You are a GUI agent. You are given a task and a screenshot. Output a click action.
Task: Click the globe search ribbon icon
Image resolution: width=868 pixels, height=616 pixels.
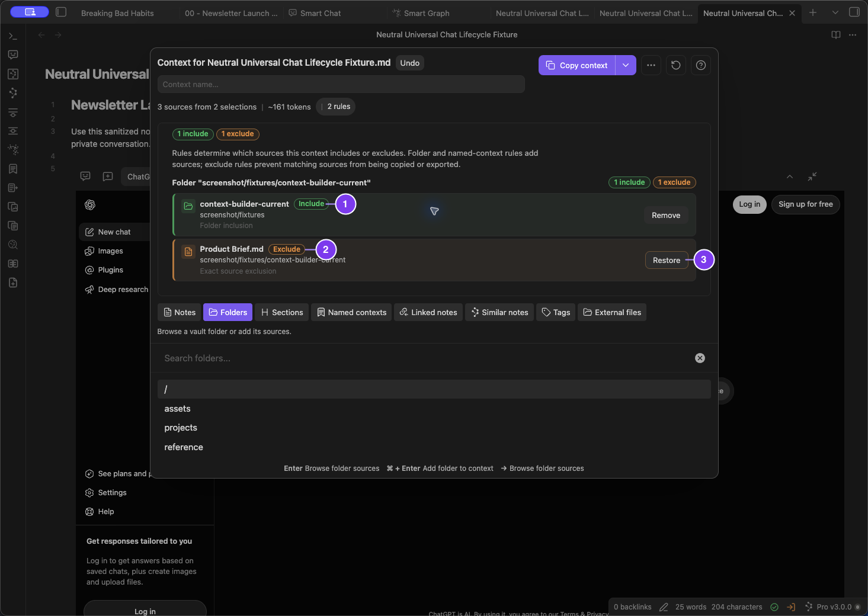pyautogui.click(x=13, y=245)
